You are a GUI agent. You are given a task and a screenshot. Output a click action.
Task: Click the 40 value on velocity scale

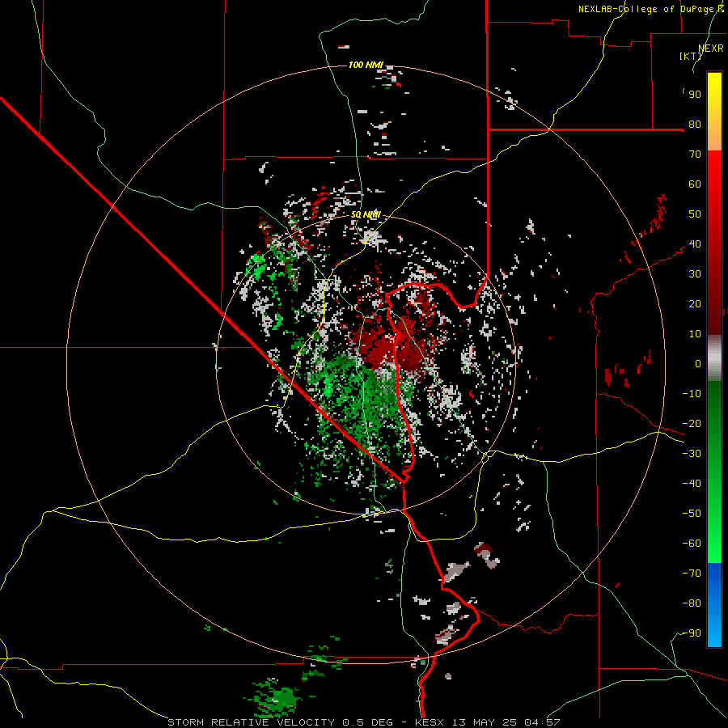tap(695, 244)
